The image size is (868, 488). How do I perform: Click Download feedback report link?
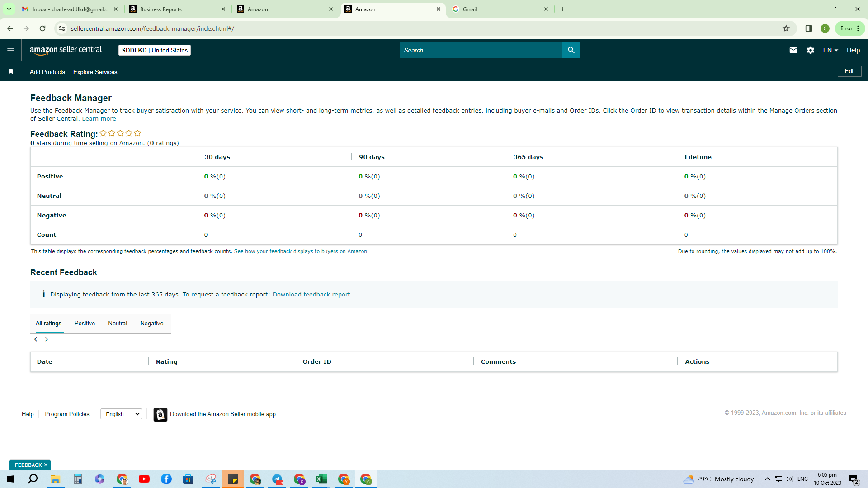311,294
